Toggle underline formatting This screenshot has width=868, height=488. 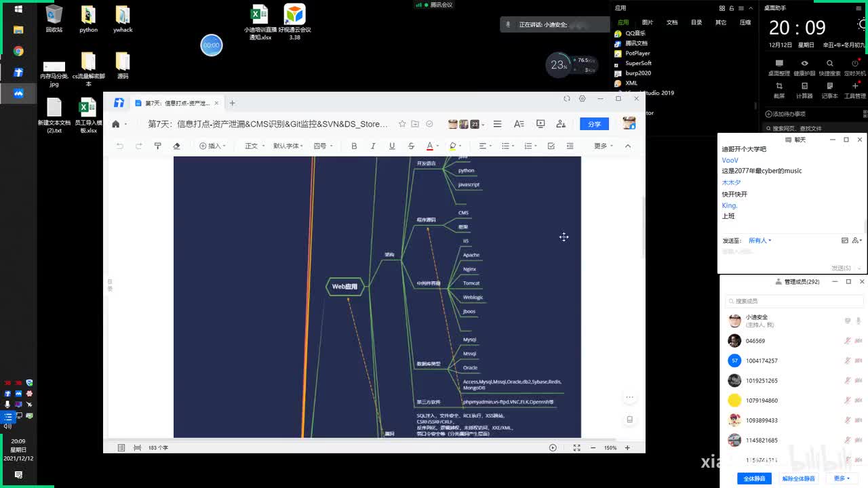coord(392,146)
